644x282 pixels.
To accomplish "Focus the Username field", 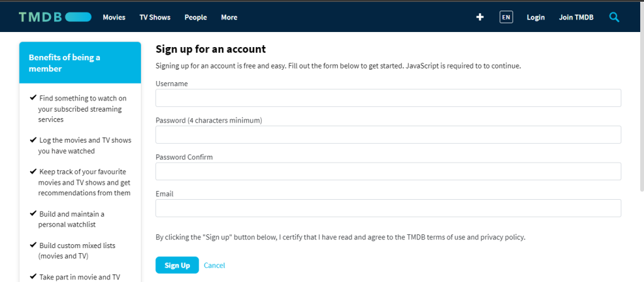I will (388, 98).
